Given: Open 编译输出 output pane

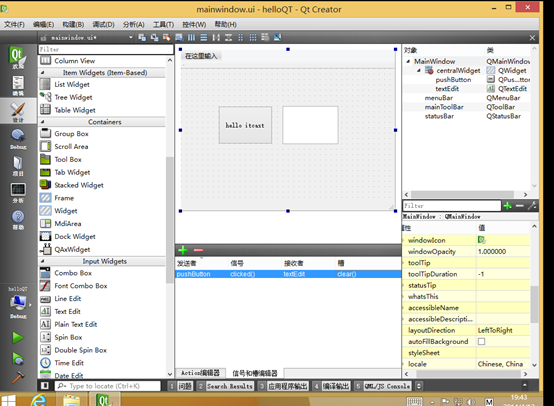Looking at the screenshot, I should pos(332,386).
